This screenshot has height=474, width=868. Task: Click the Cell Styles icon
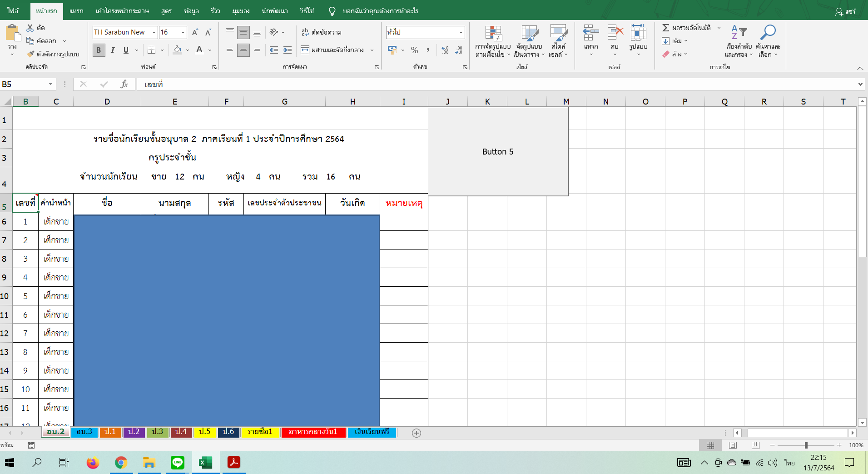click(x=558, y=33)
